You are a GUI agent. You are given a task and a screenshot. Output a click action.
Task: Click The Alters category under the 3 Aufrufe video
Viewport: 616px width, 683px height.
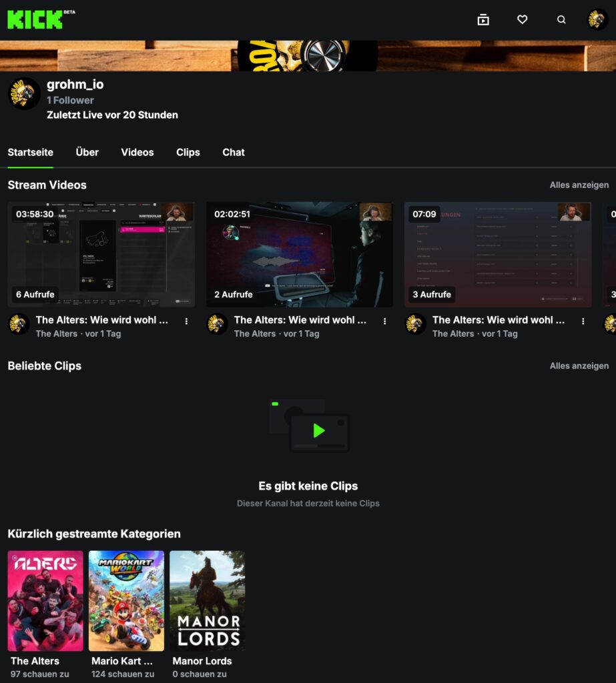[453, 333]
